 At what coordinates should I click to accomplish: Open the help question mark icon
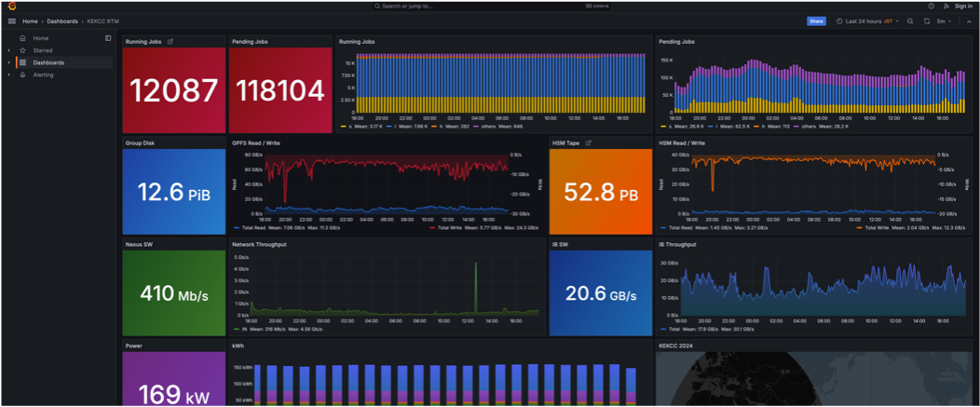[931, 6]
